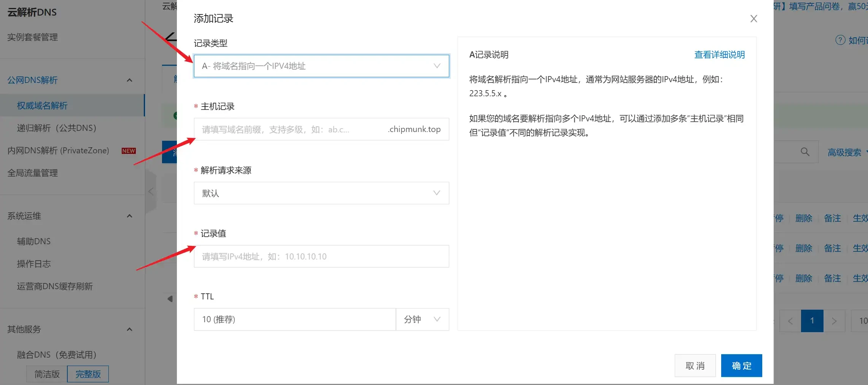Select page number 1 in pagination
868x385 pixels.
812,321
